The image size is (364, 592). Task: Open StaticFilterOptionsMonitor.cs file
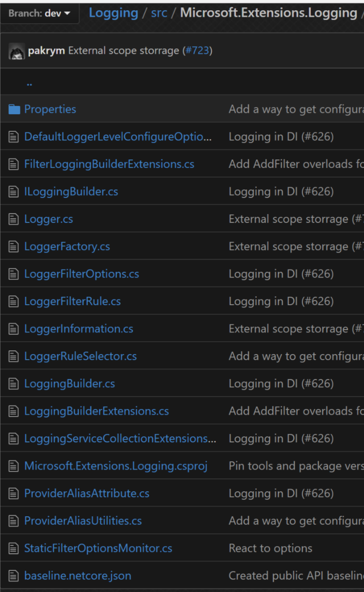click(x=98, y=549)
